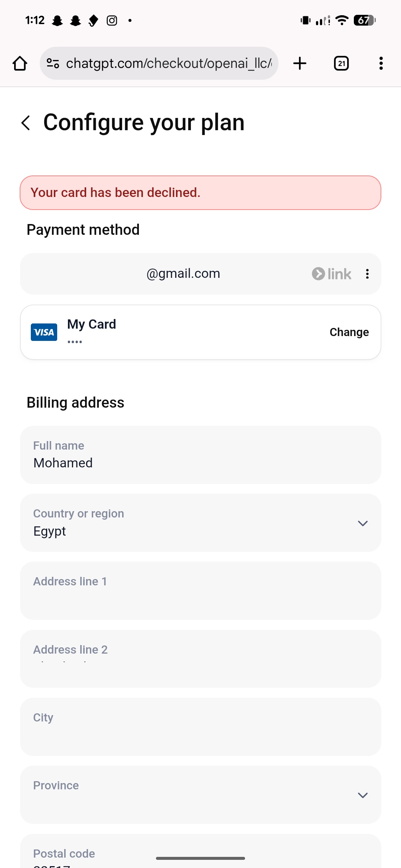The width and height of the screenshot is (401, 868).
Task: Open the browser three-dot menu
Action: [381, 63]
